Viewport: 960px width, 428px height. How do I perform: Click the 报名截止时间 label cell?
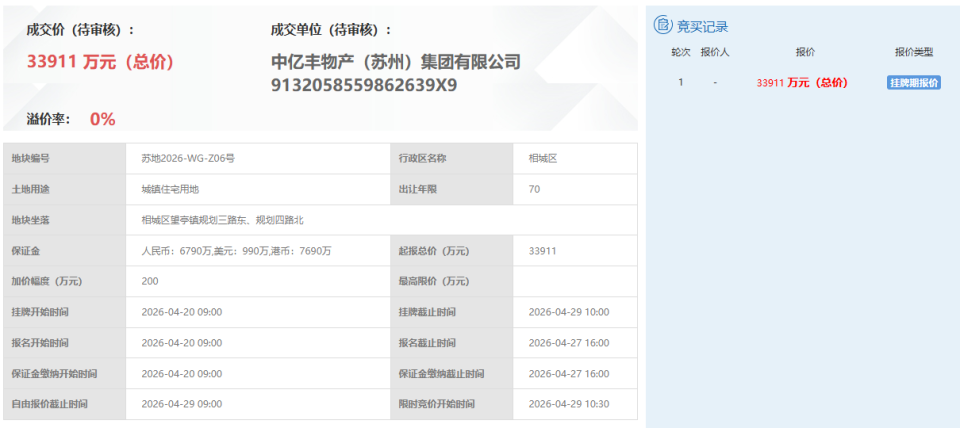pyautogui.click(x=452, y=342)
